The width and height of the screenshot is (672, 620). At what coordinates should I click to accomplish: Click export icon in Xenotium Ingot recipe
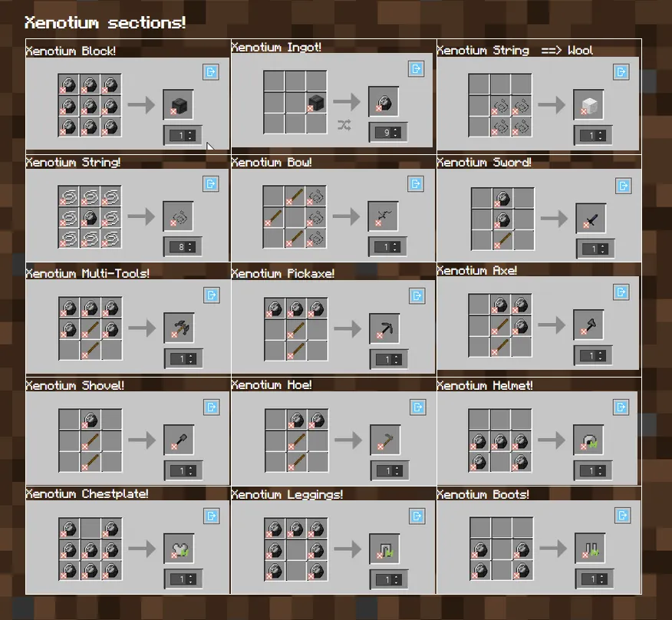pos(416,68)
